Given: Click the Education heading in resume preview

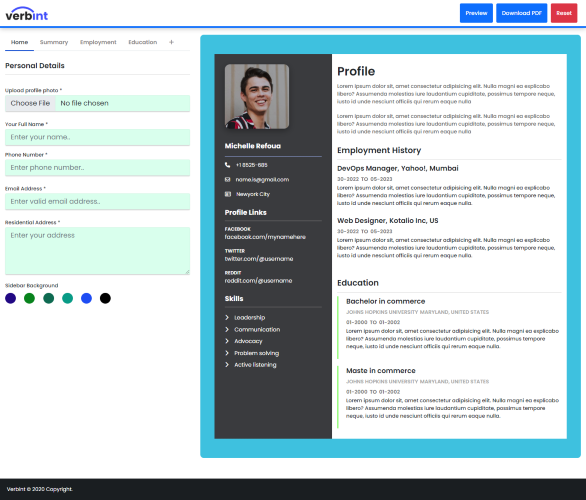Looking at the screenshot, I should click(358, 283).
